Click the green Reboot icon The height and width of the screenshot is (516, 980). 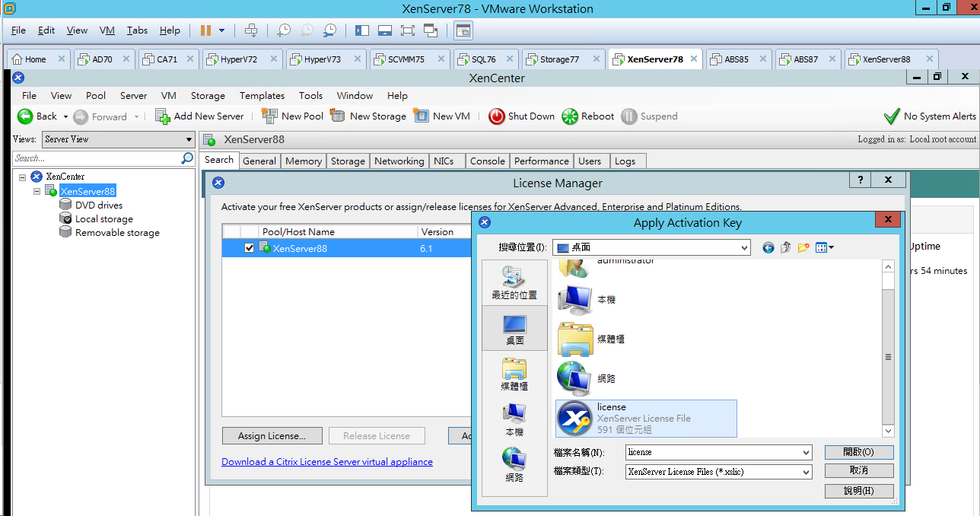tap(570, 116)
